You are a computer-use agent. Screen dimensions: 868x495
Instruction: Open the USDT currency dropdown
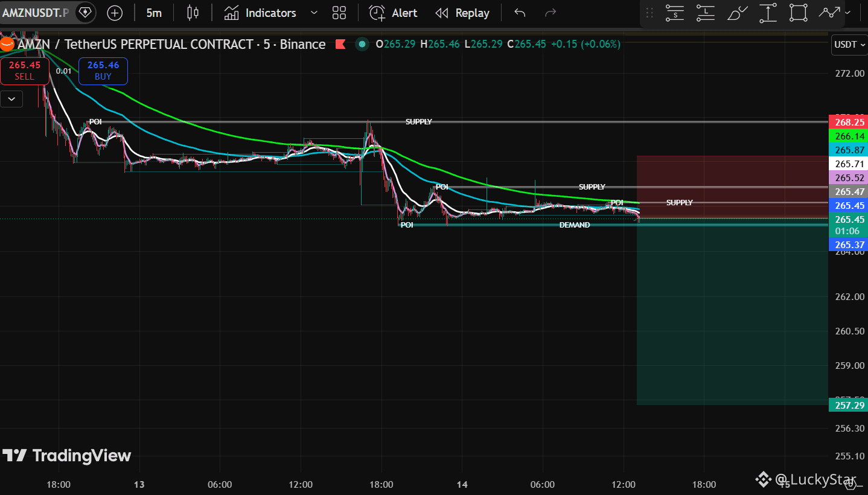click(x=849, y=44)
